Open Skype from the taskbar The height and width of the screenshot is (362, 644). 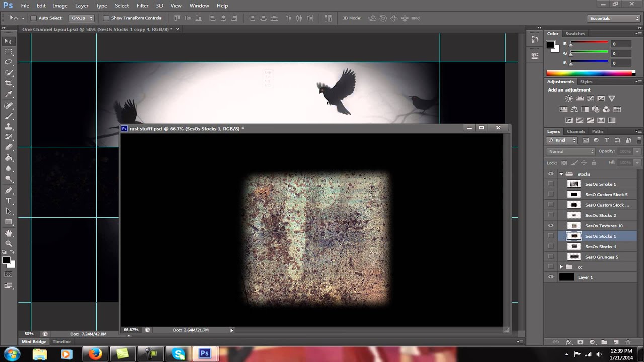[x=179, y=354]
